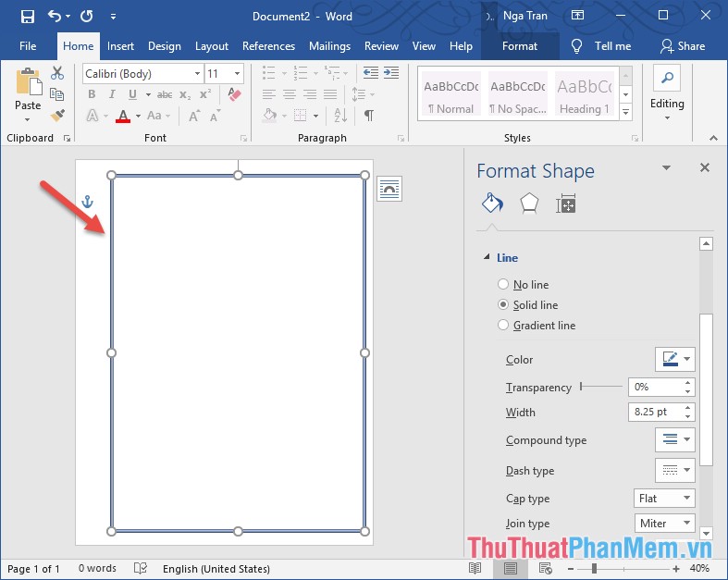Click the Copy icon
The width and height of the screenshot is (728, 580).
click(57, 94)
